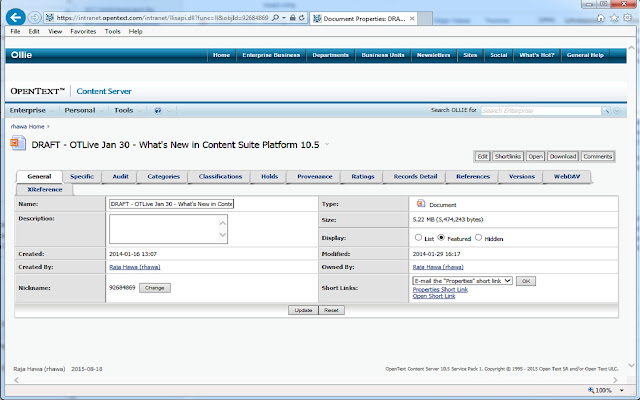Image resolution: width=640 pixels, height=400 pixels.
Task: Open the zoom level dropdown arrow
Action: click(622, 391)
